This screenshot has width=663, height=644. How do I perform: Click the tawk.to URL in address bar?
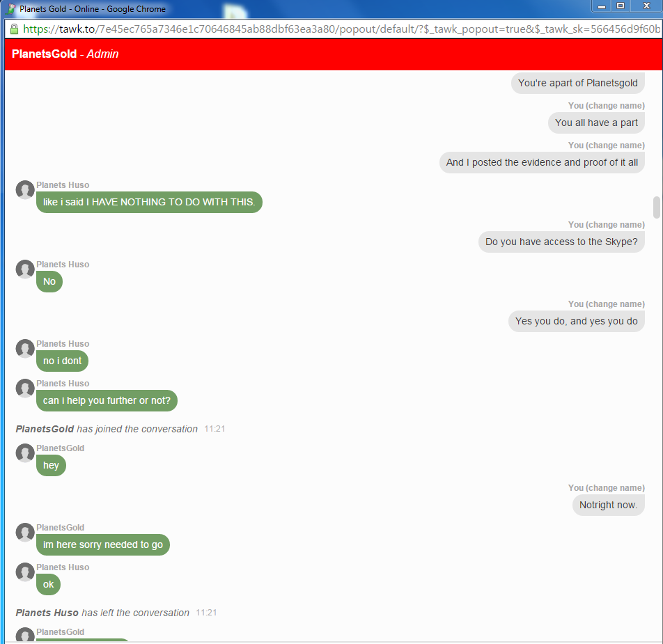pyautogui.click(x=342, y=29)
